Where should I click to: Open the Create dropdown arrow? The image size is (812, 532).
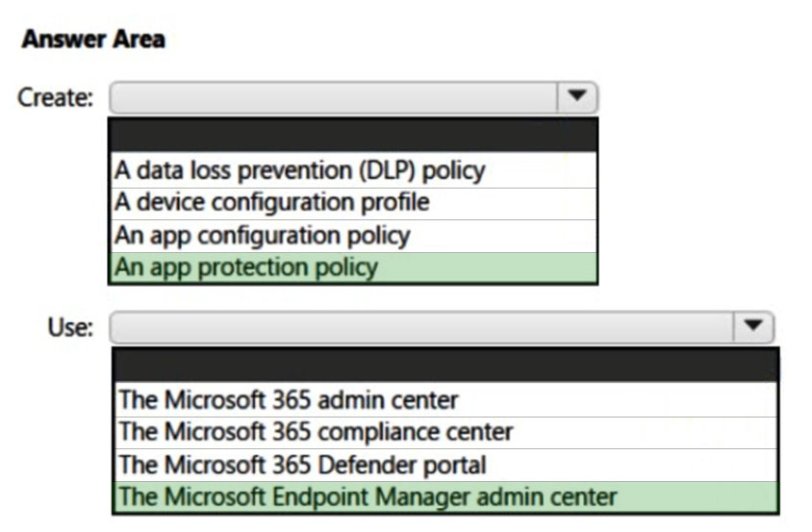pos(577,97)
